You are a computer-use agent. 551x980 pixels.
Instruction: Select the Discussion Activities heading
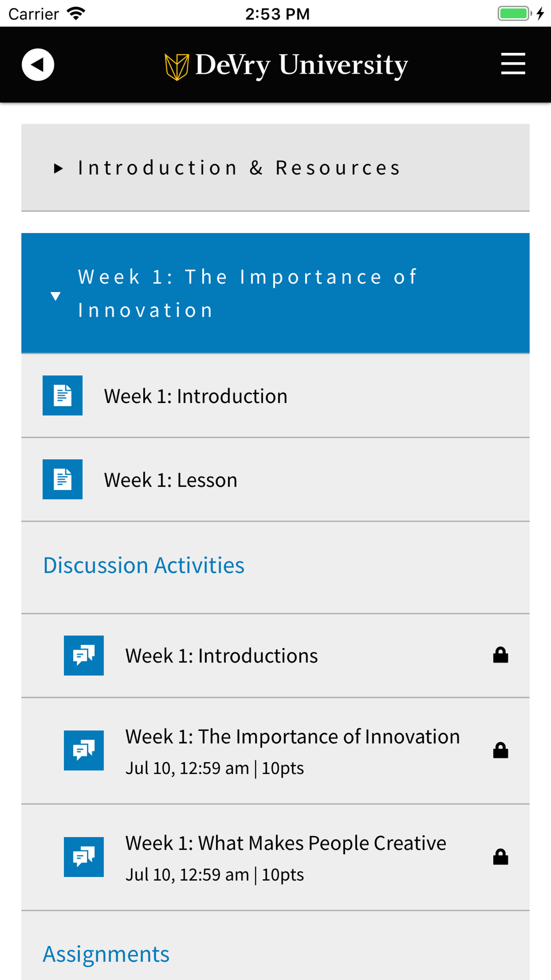[x=144, y=566]
